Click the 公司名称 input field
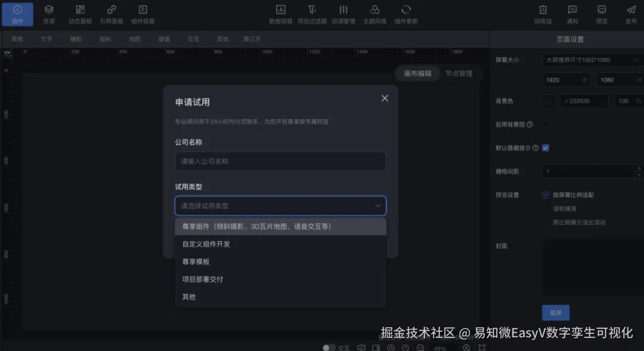 click(x=280, y=161)
